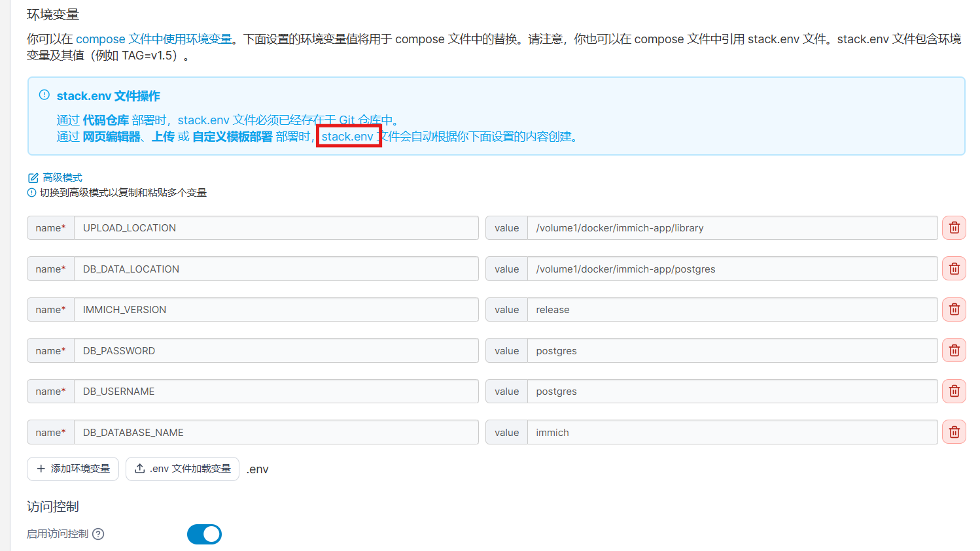The width and height of the screenshot is (980, 551).
Task: Edit the postgres data location value field
Action: point(731,269)
